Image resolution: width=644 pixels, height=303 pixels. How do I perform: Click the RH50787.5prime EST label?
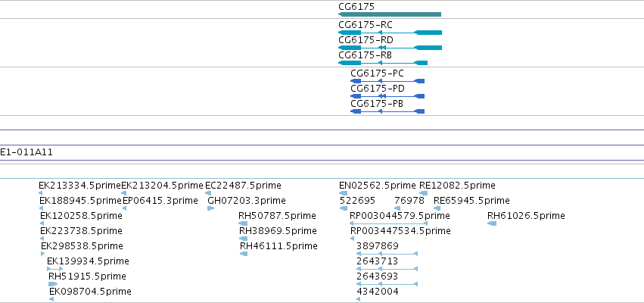click(x=277, y=216)
